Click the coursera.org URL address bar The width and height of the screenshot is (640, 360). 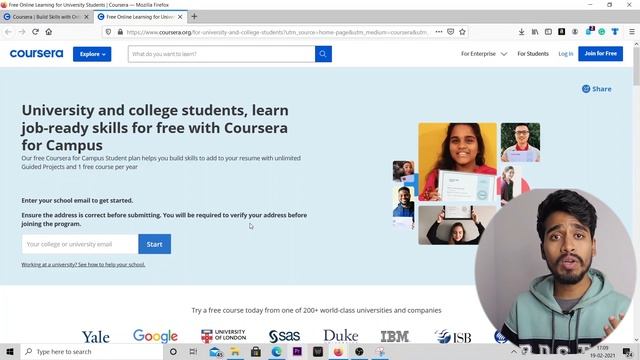tap(277, 32)
